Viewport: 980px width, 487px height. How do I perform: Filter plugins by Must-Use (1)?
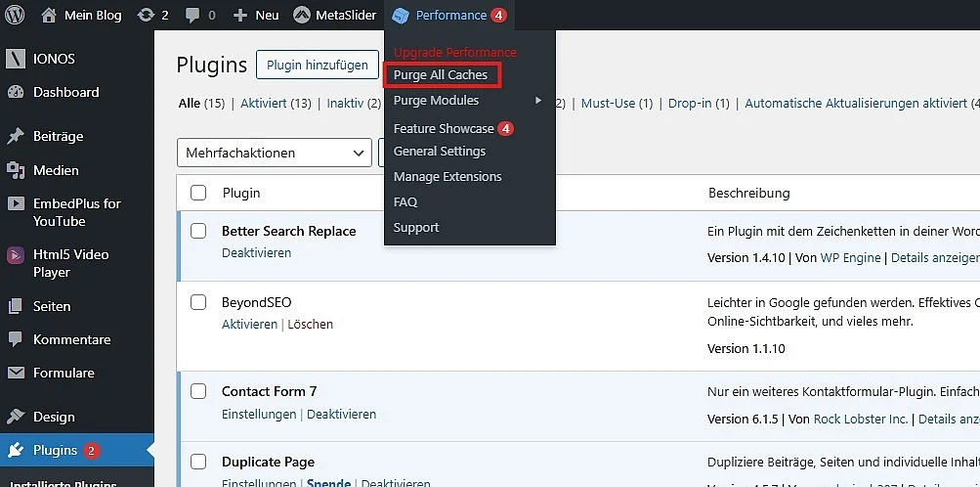617,103
